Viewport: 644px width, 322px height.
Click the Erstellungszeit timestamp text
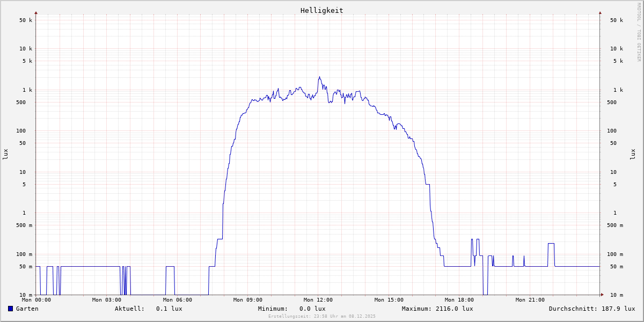tap(321, 317)
